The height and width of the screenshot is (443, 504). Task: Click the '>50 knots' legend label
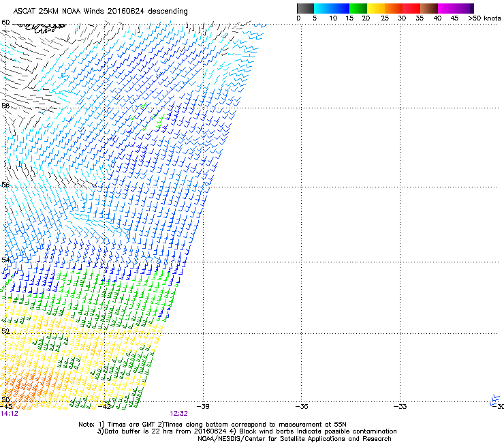point(484,18)
